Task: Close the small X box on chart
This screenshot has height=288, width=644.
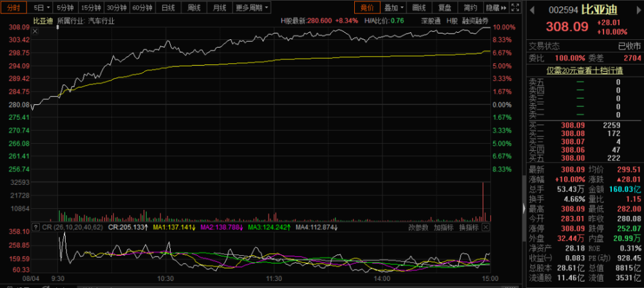Action: click(35, 31)
